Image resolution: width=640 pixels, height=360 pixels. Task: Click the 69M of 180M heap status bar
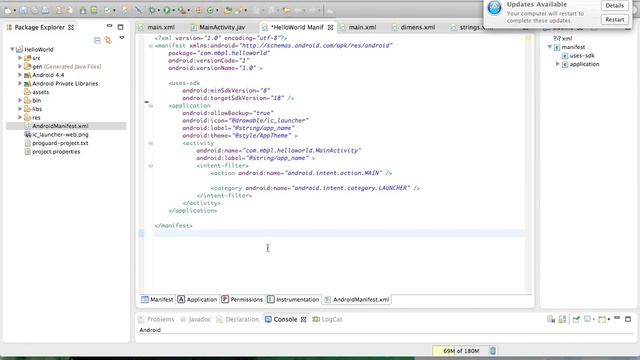click(x=460, y=351)
